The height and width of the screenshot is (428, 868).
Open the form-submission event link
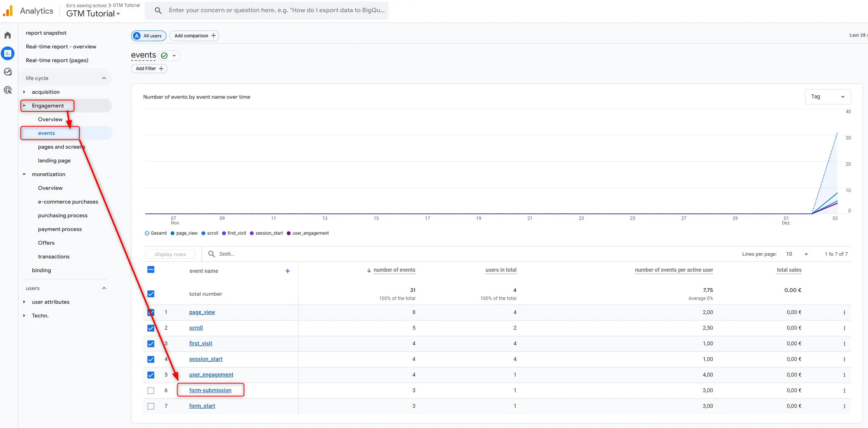(210, 390)
